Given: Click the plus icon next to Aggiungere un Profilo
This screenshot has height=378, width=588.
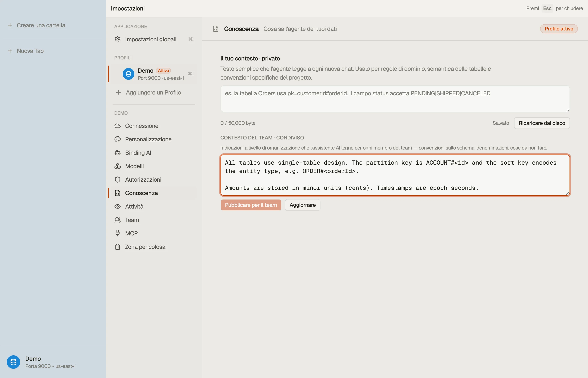Looking at the screenshot, I should click(118, 93).
